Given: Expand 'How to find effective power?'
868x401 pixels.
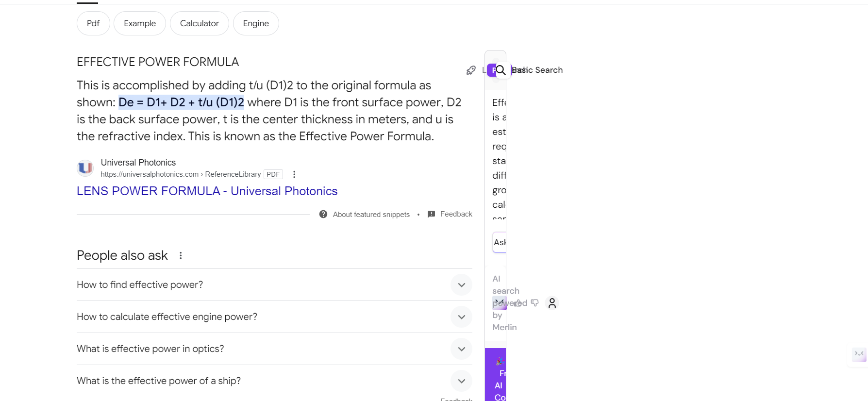Looking at the screenshot, I should pyautogui.click(x=274, y=284).
